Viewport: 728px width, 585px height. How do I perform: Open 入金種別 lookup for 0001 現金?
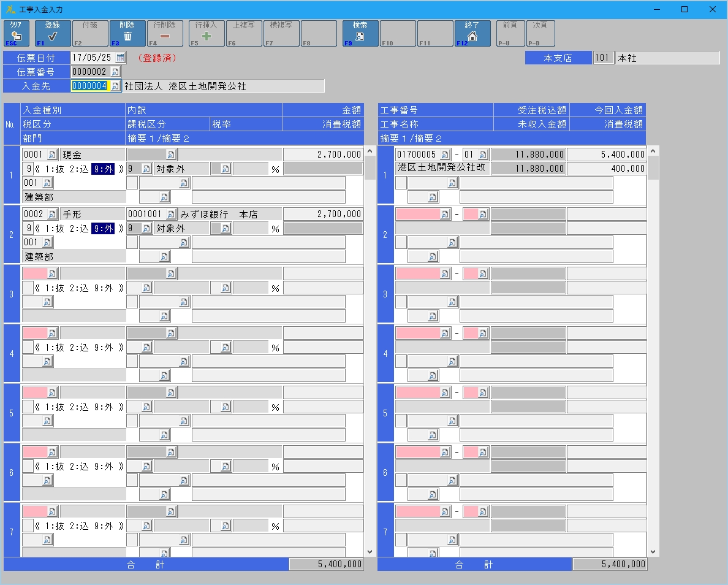(x=53, y=155)
